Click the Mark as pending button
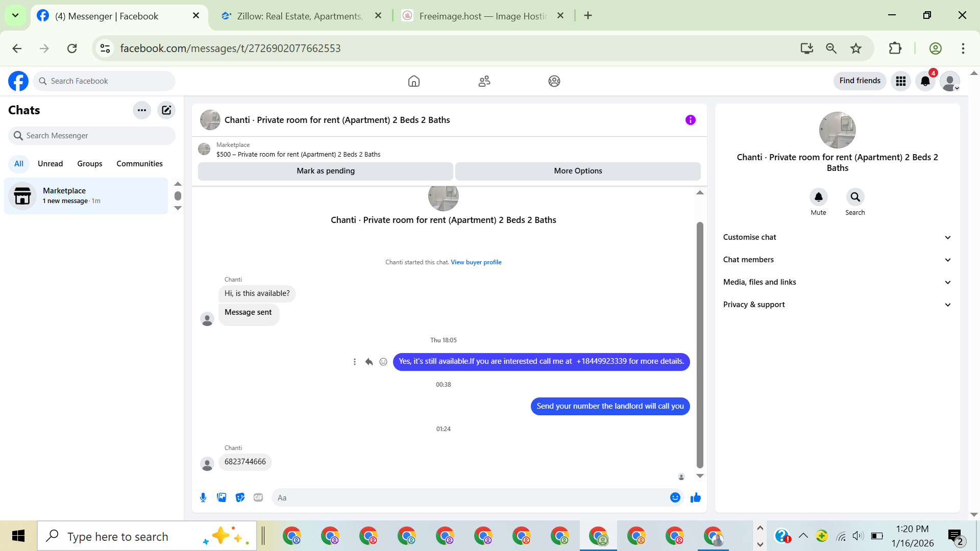Image resolution: width=980 pixels, height=551 pixels. coord(325,171)
